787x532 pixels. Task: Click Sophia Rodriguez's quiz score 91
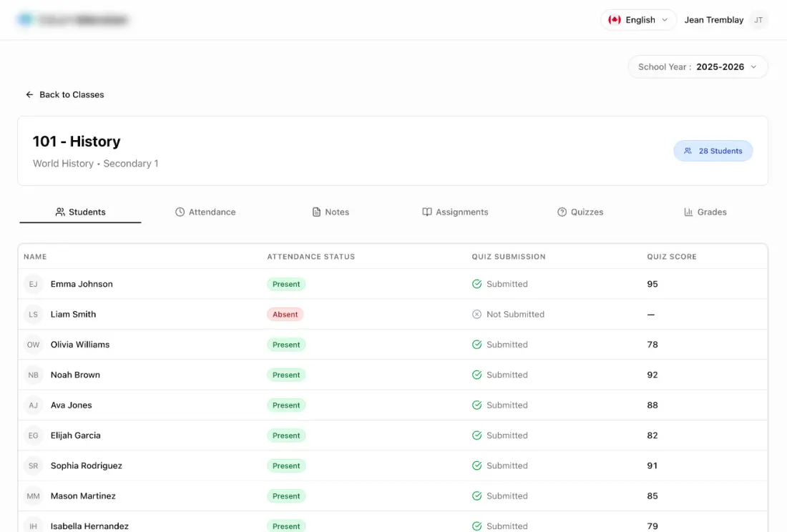pyautogui.click(x=652, y=465)
